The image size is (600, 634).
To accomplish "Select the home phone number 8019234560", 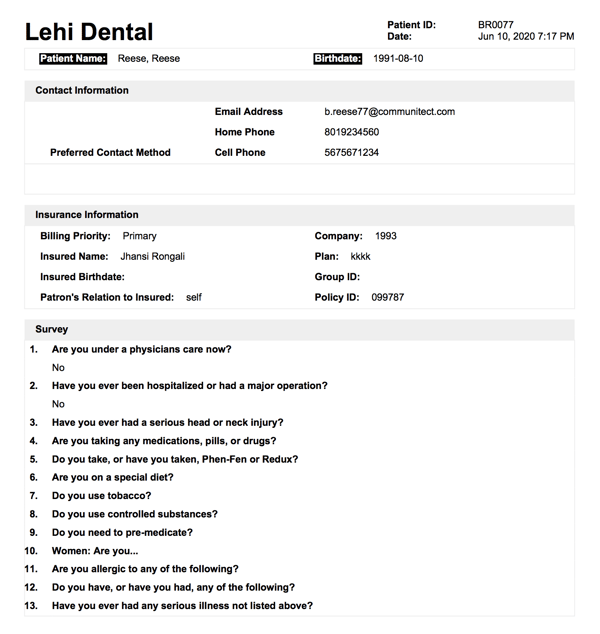I will tap(352, 132).
